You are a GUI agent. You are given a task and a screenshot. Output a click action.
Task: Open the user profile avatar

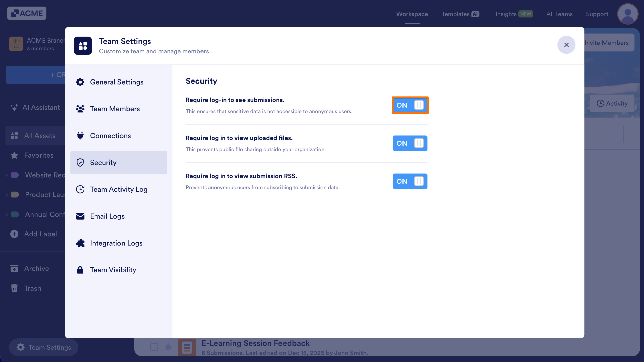(628, 14)
